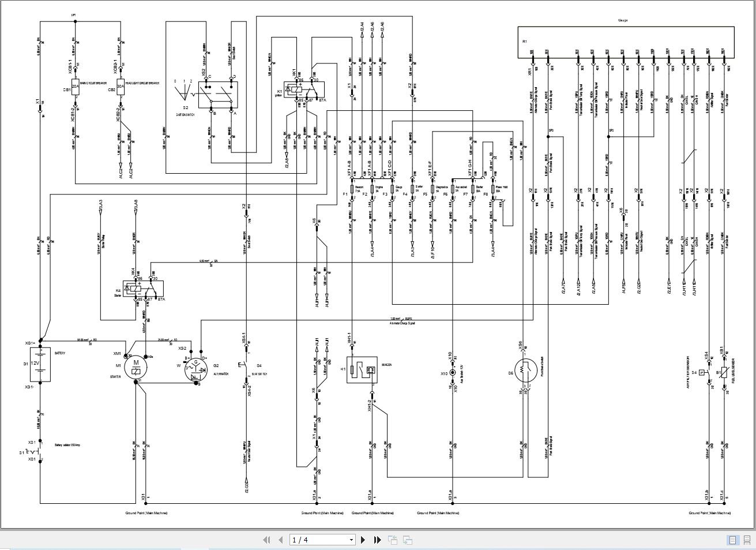The height and width of the screenshot is (550, 756).
Task: Click the ALTERNATOR G2 symbol
Action: (196, 370)
